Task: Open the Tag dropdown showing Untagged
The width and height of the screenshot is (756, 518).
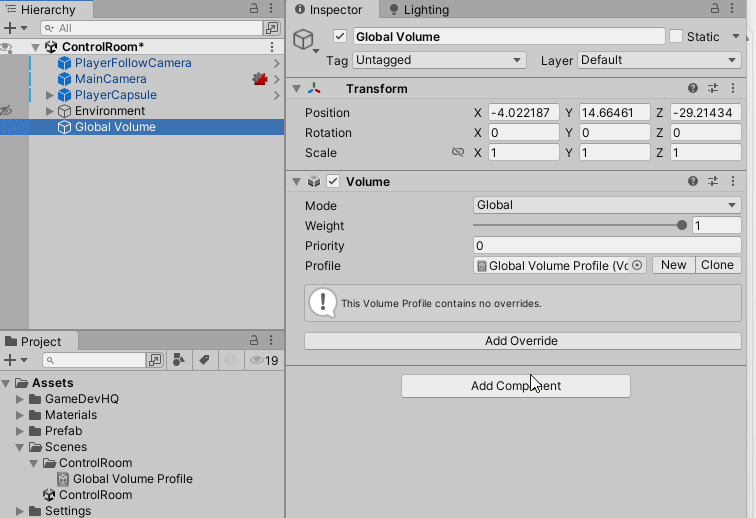Action: point(439,60)
